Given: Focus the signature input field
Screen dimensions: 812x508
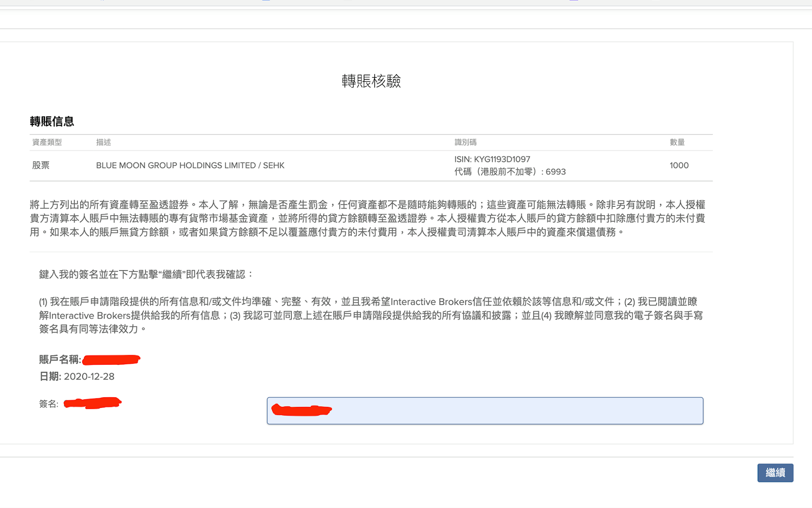Looking at the screenshot, I should (485, 411).
